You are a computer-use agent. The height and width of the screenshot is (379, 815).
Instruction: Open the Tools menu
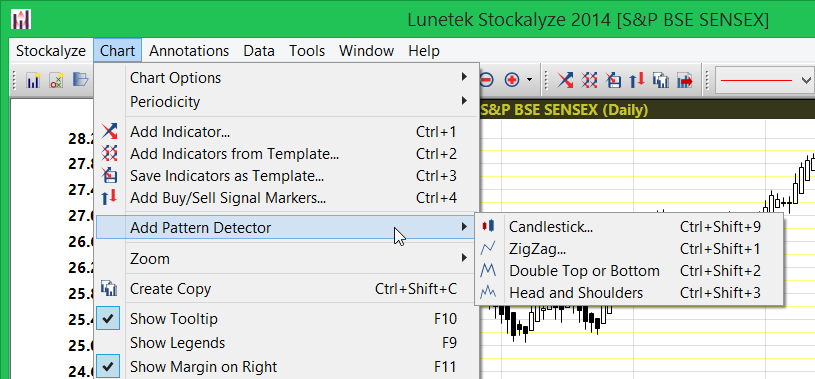click(x=307, y=51)
